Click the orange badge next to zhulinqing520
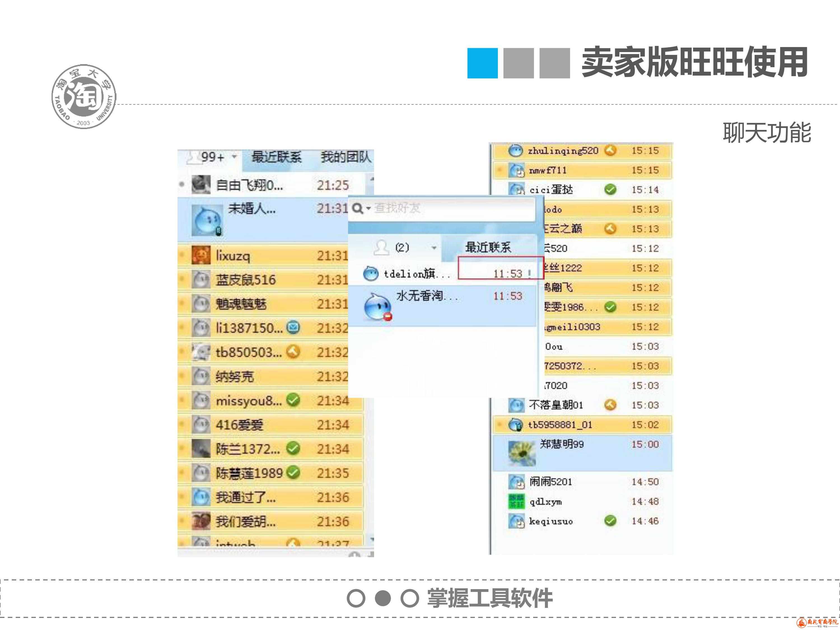 pos(610,151)
